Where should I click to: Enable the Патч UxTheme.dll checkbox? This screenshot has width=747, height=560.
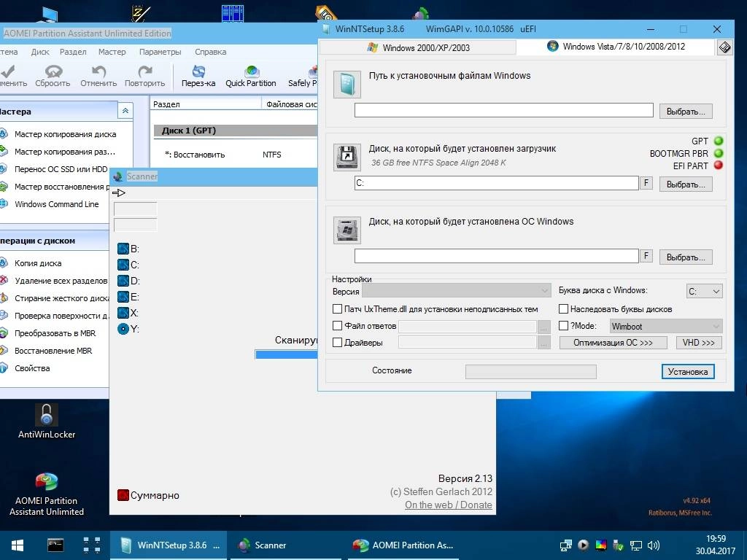(337, 309)
